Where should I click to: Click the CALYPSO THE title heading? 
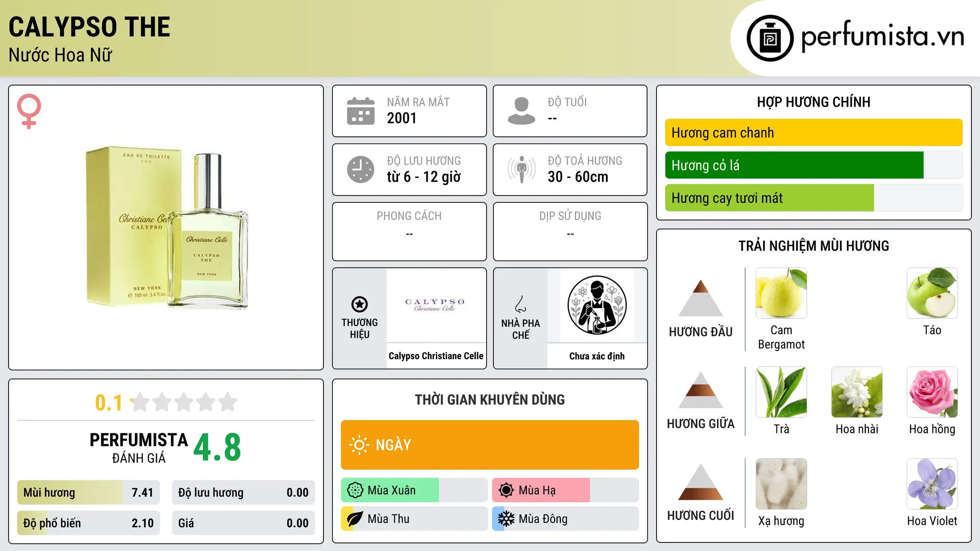(89, 27)
